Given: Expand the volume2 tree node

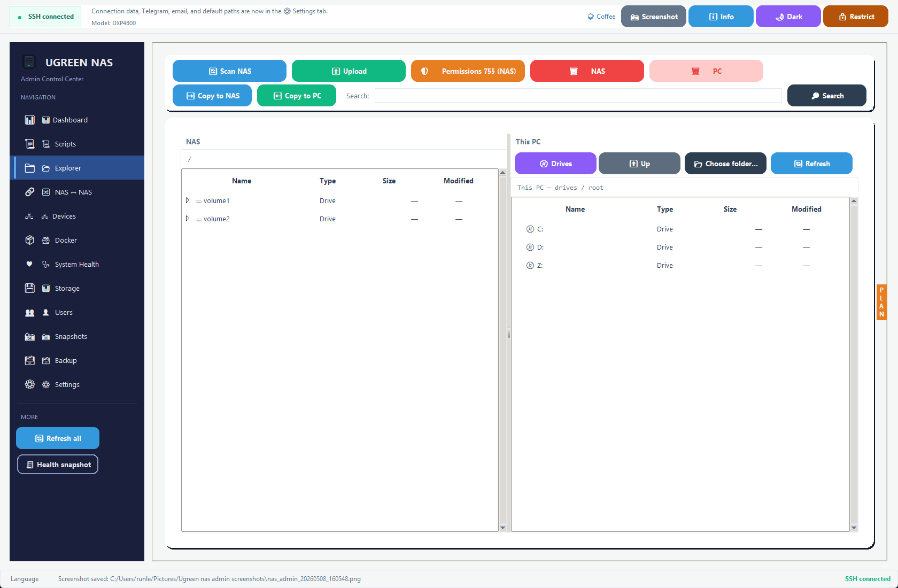Looking at the screenshot, I should [x=188, y=219].
